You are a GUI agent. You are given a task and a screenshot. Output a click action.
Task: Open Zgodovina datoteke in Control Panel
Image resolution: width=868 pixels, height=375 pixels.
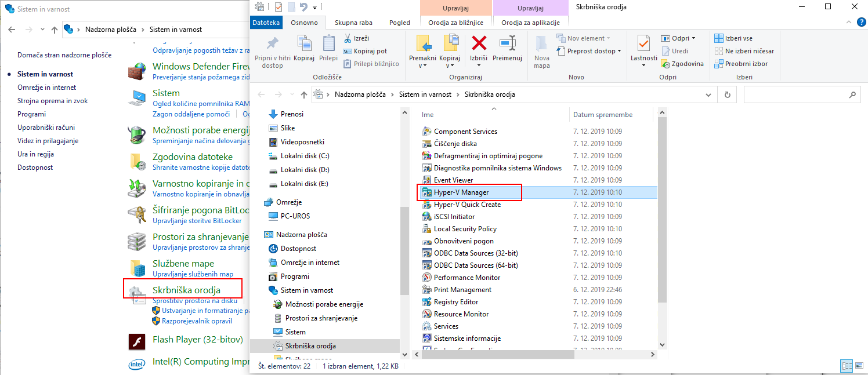pyautogui.click(x=193, y=157)
